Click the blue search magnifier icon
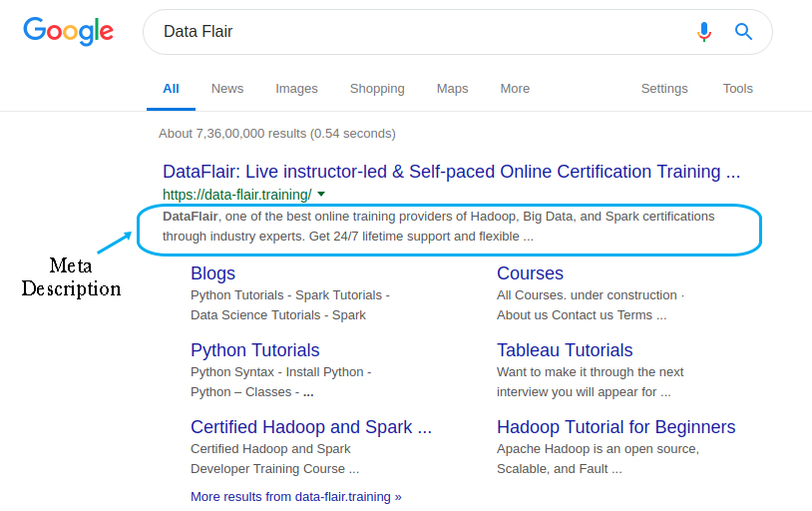Image resolution: width=812 pixels, height=511 pixels. point(743,32)
